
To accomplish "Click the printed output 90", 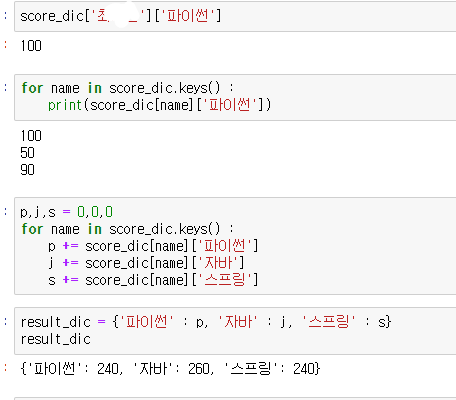I will (27, 170).
